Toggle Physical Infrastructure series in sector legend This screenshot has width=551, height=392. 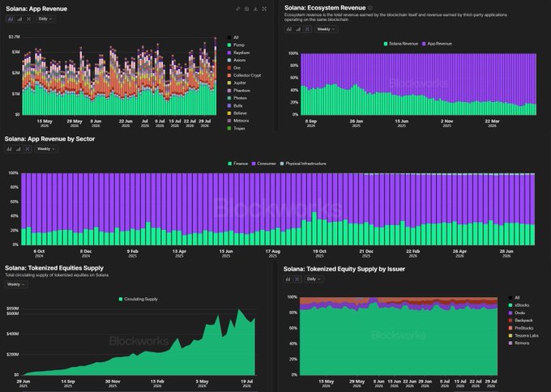pos(303,164)
